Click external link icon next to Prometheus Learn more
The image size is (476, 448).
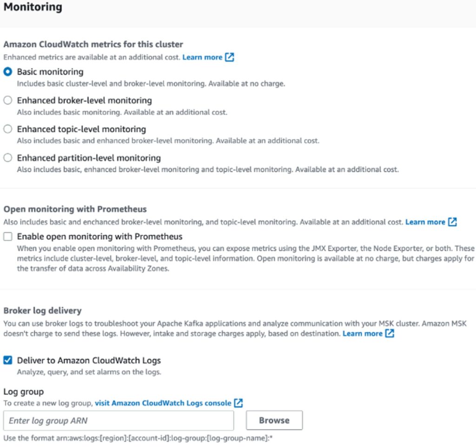[452, 222]
